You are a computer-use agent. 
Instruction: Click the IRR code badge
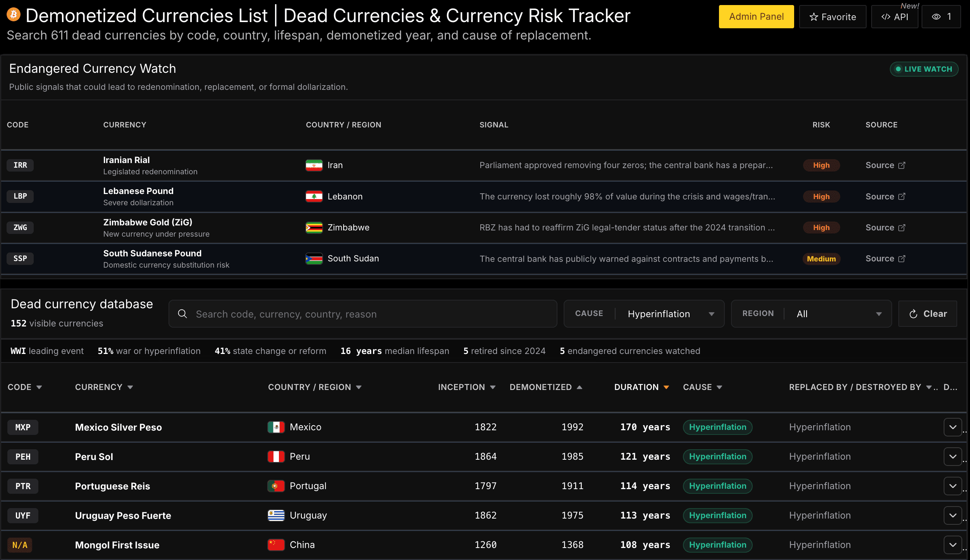coord(20,165)
